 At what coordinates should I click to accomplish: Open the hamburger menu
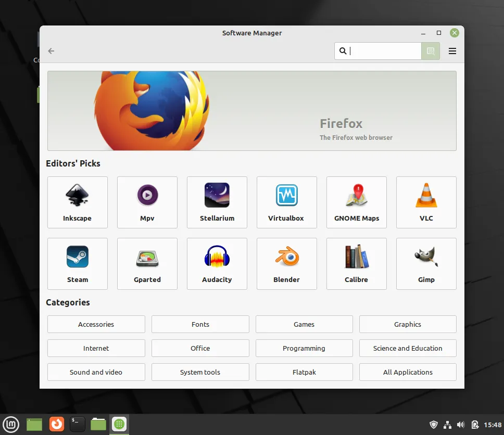[452, 51]
